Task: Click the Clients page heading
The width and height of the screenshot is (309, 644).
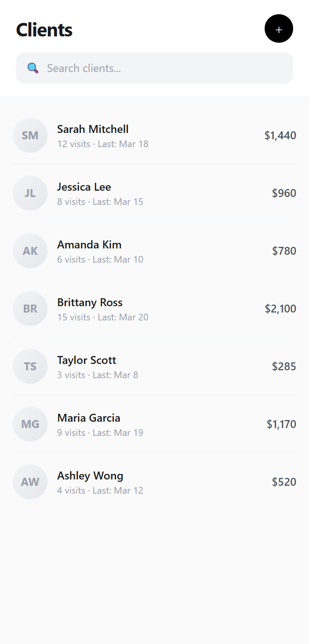Action: (x=44, y=30)
